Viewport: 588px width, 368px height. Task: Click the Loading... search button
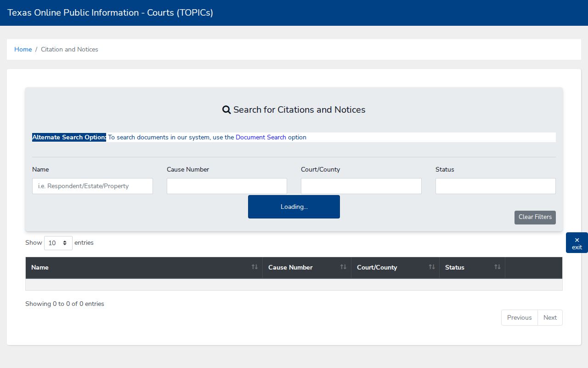click(294, 207)
